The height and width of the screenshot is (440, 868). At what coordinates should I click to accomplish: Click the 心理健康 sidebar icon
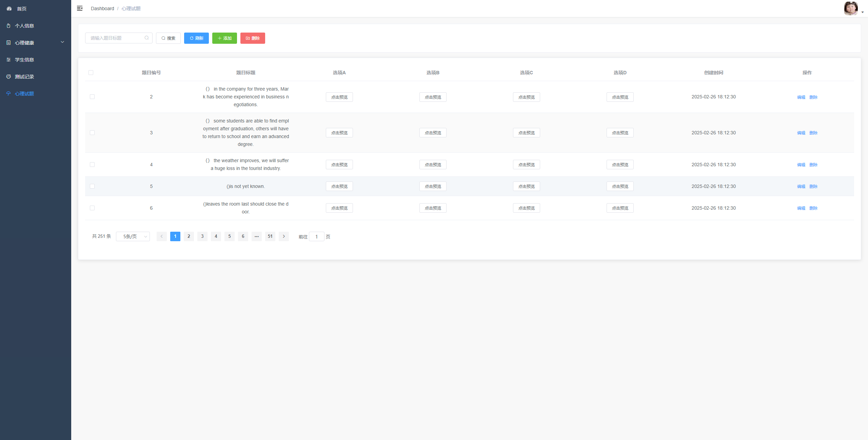(8, 43)
